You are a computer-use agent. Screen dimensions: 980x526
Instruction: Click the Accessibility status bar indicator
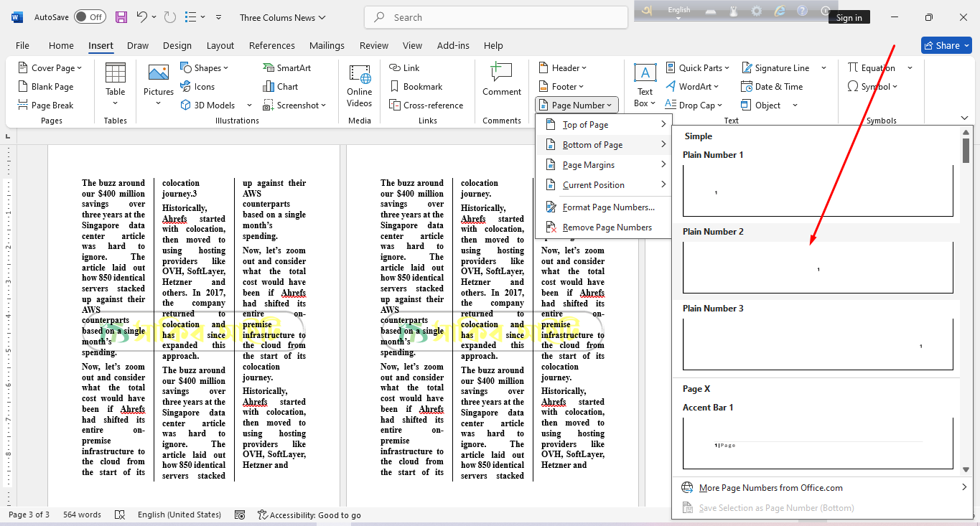tap(309, 515)
